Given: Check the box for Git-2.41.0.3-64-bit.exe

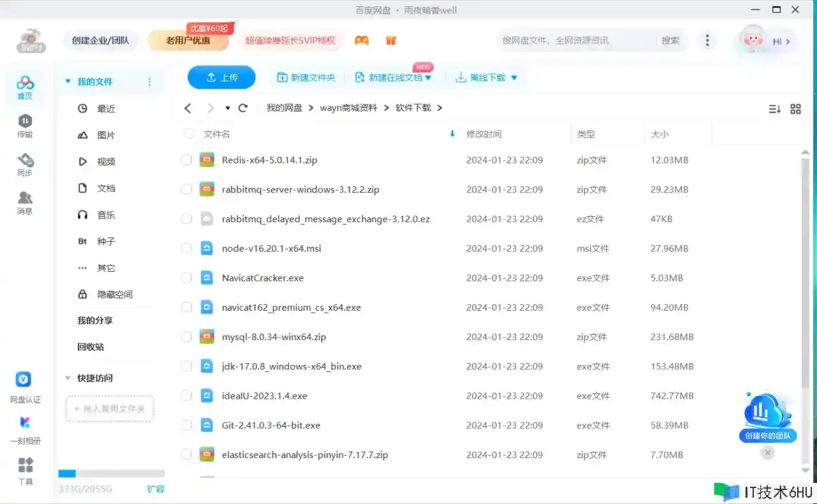Looking at the screenshot, I should coord(186,425).
